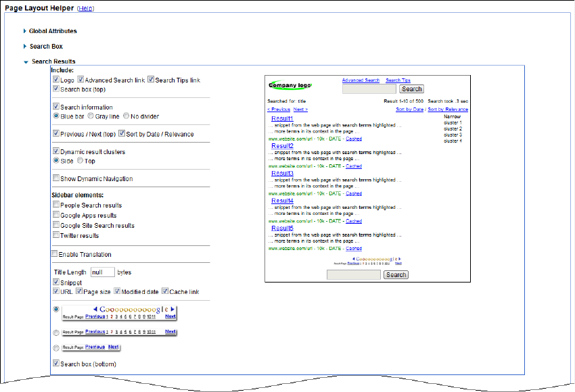The image size is (575, 392).
Task: Uncheck Search box (bottom) option
Action: [56, 364]
